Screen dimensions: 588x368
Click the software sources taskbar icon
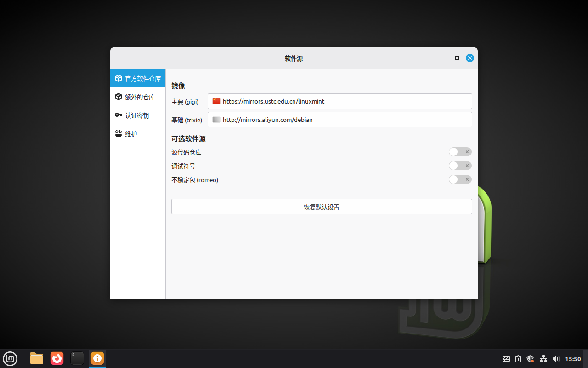97,358
